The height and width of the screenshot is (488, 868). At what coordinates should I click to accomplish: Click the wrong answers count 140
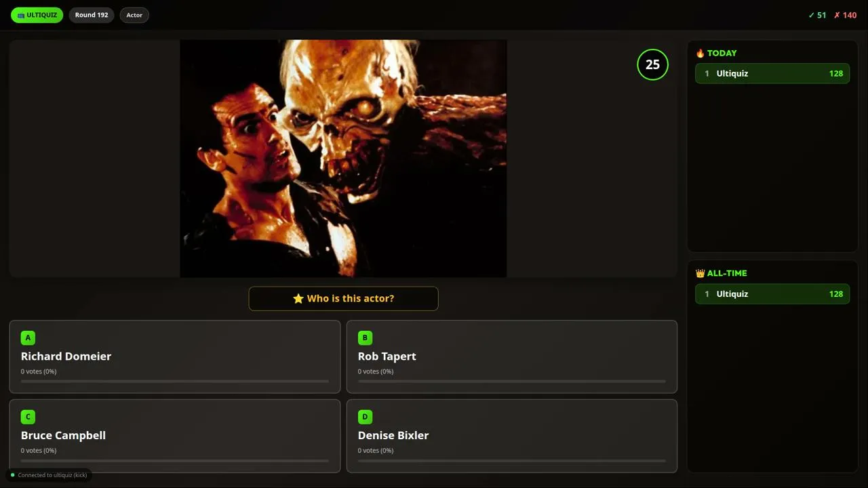coord(845,15)
